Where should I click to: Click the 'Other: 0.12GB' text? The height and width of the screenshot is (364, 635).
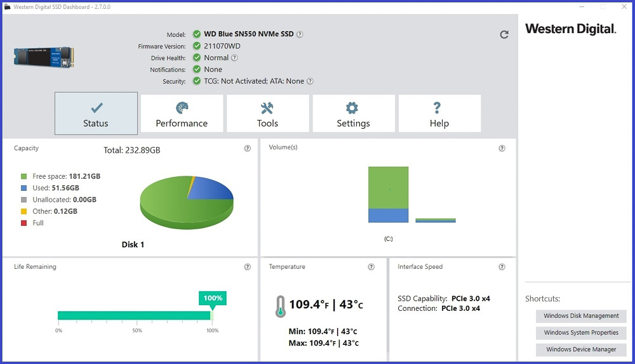(55, 212)
